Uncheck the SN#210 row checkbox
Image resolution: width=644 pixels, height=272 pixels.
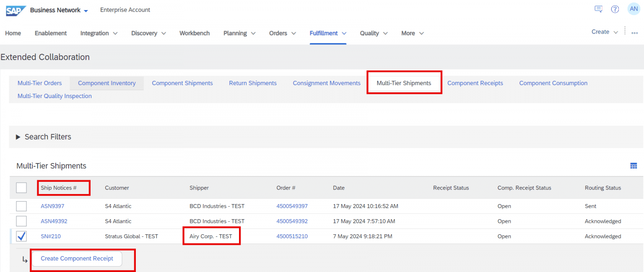pos(21,236)
